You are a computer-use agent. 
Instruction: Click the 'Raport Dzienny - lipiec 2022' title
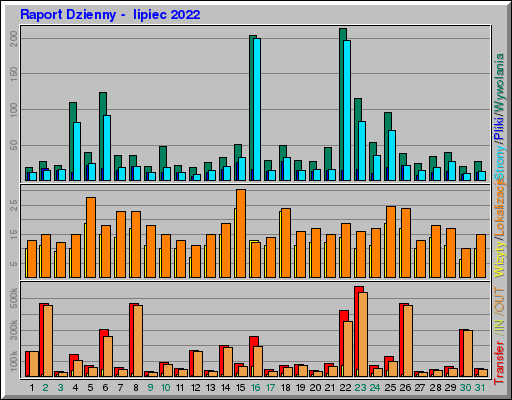(x=110, y=15)
